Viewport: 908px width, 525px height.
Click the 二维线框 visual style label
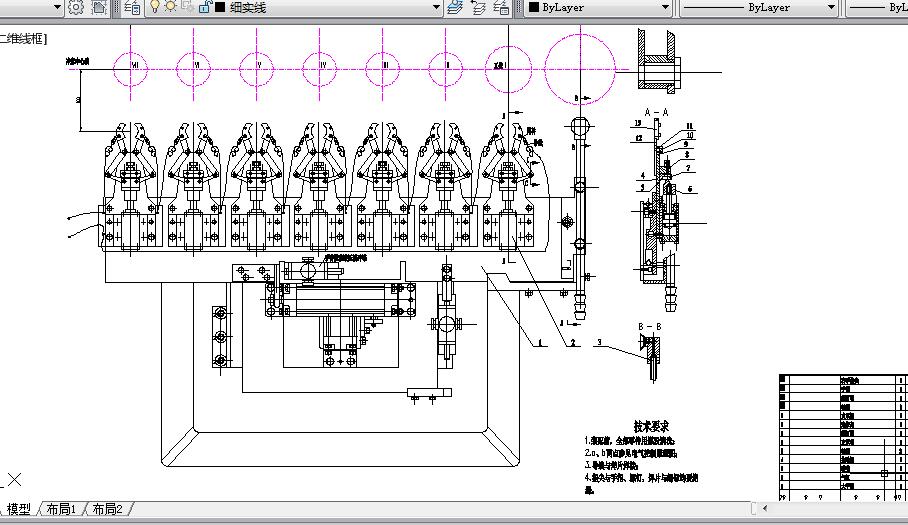pyautogui.click(x=22, y=39)
